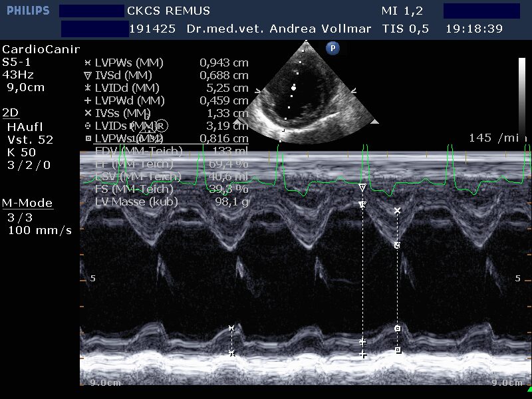Click the EF (MM-Teich) result entry
Viewport: 532px width, 399px height.
coord(133,164)
